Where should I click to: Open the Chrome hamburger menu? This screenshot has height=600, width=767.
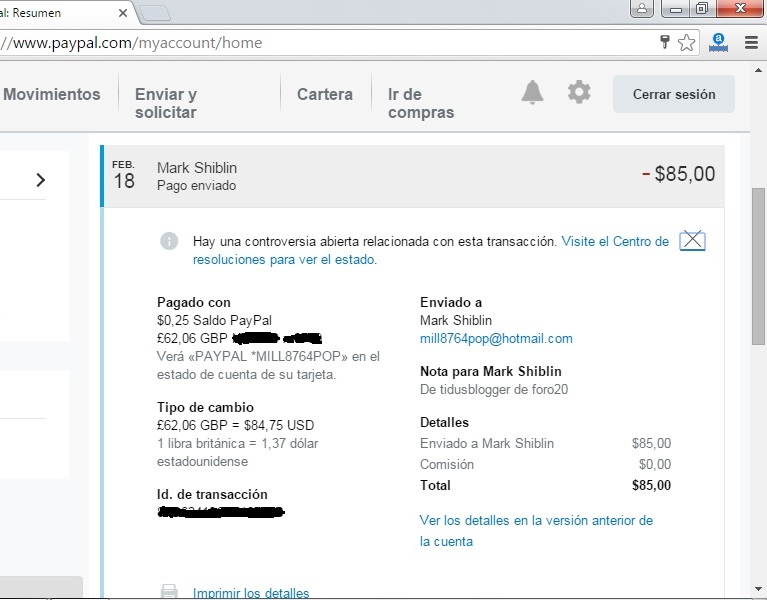pos(751,43)
